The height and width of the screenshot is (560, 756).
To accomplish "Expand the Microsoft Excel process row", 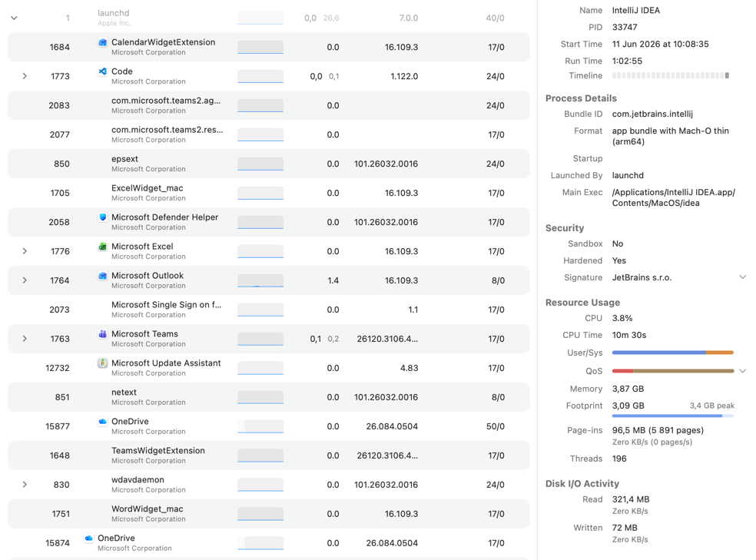I will 25,251.
